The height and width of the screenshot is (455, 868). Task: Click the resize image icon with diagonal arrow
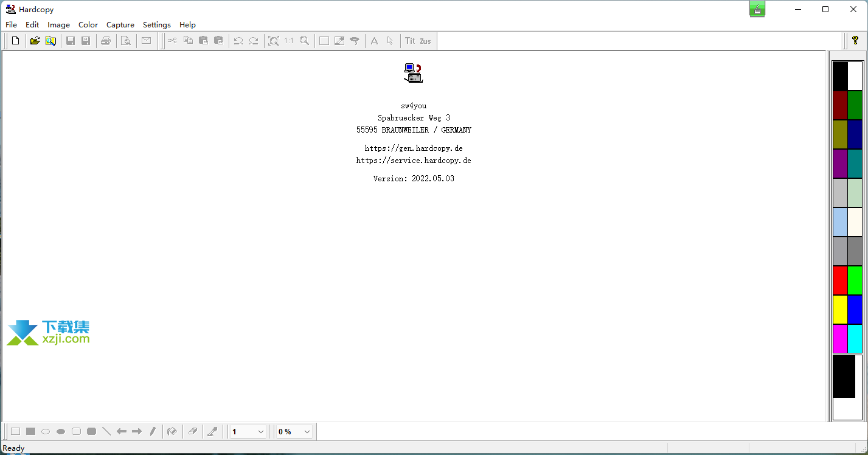(339, 41)
